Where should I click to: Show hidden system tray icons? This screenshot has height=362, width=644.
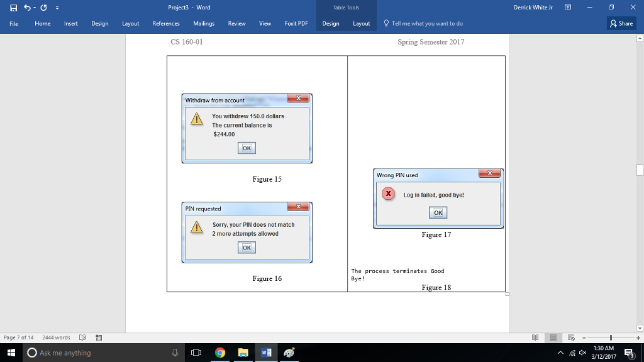coord(559,353)
